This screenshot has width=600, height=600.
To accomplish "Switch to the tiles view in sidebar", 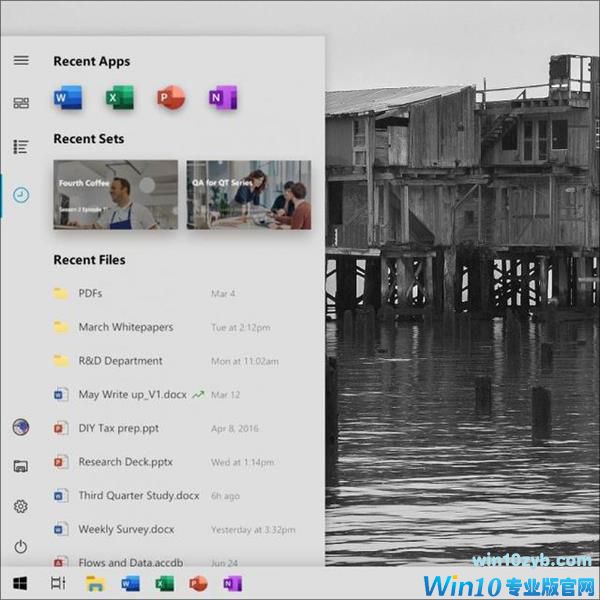I will point(21,103).
